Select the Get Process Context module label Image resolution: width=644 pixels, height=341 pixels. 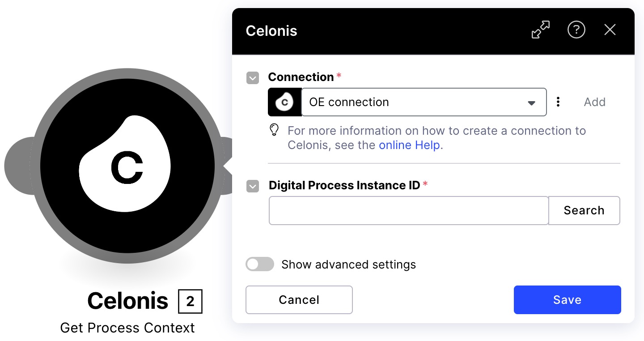click(x=127, y=328)
